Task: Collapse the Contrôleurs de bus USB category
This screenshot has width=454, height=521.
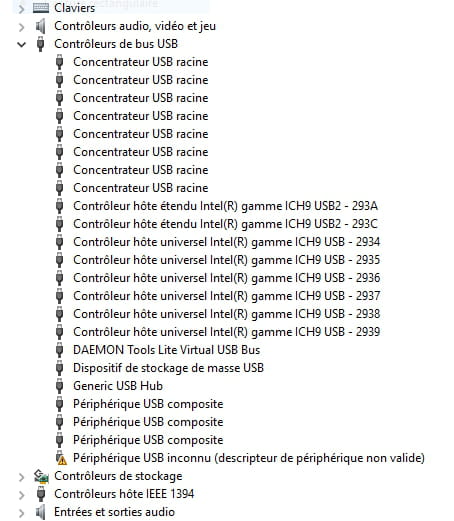Action: [x=22, y=44]
